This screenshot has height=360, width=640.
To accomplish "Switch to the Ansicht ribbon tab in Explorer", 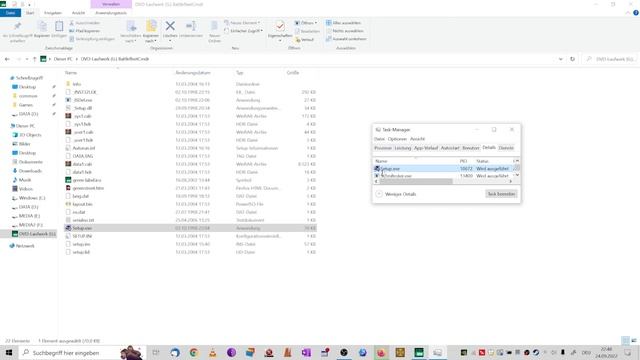I will tap(78, 13).
